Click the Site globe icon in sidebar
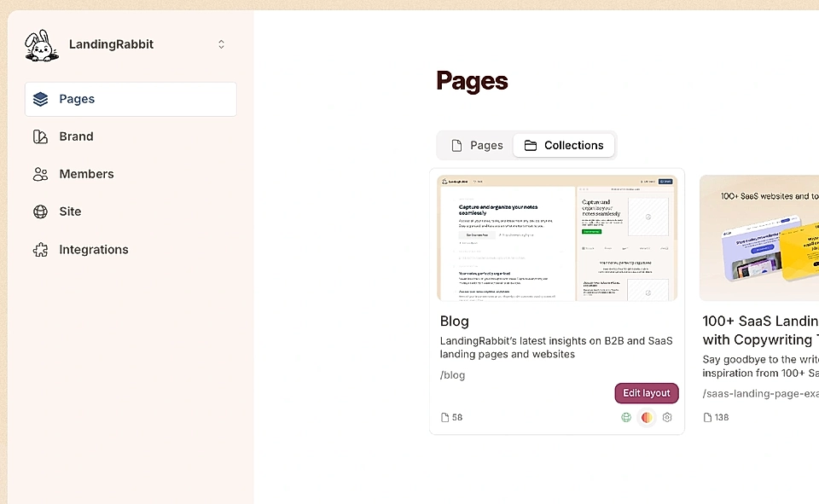This screenshot has height=504, width=819. (40, 211)
